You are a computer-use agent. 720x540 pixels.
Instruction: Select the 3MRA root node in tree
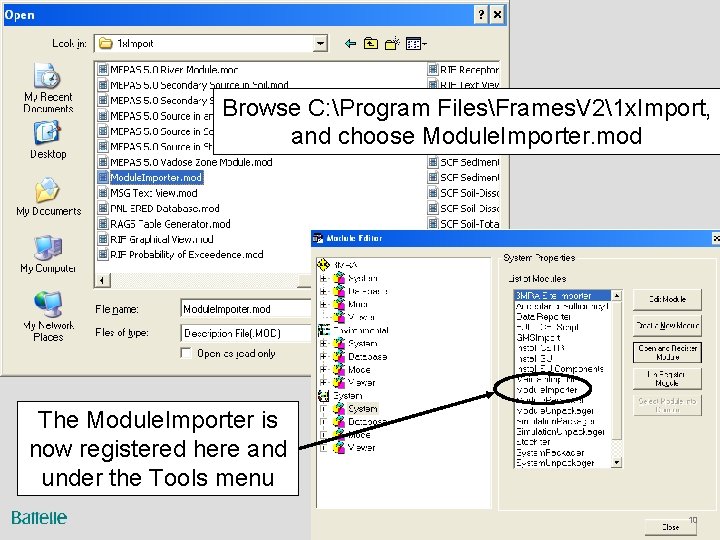click(345, 265)
